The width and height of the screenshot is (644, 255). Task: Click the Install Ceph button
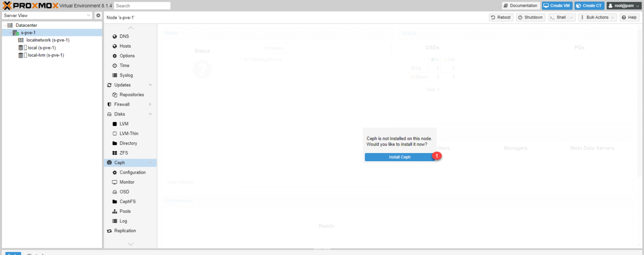(x=400, y=157)
